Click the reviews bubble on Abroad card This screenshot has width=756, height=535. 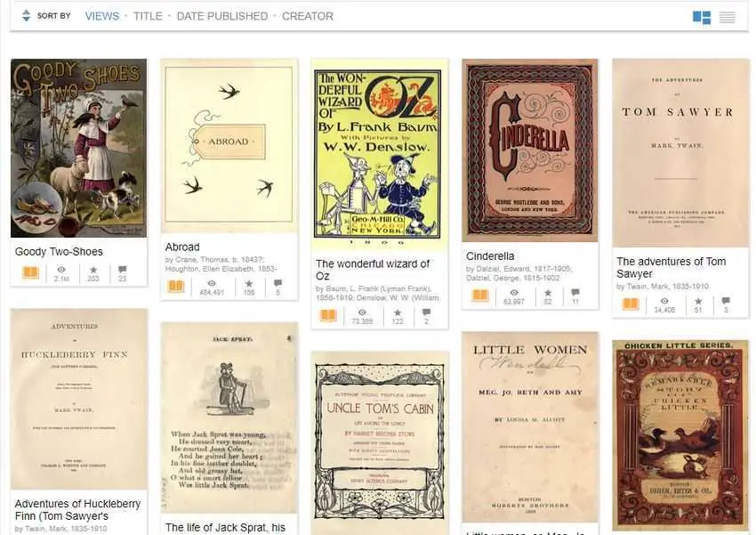(x=277, y=283)
